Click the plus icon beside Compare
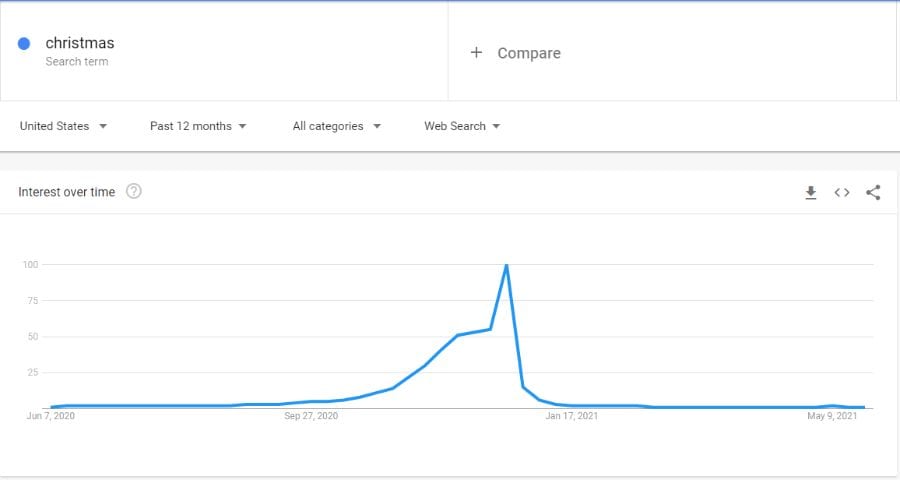 click(x=476, y=53)
